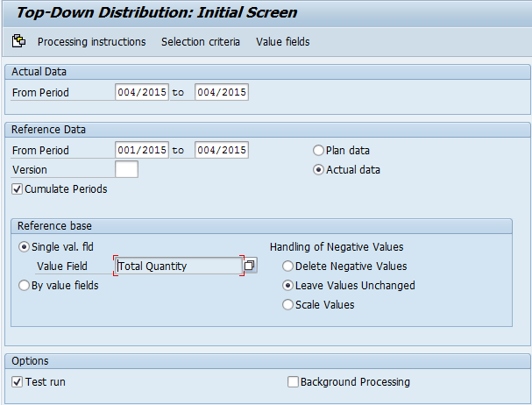This screenshot has width=532, height=405.
Task: Click the Total Quantity value field
Action: [178, 266]
